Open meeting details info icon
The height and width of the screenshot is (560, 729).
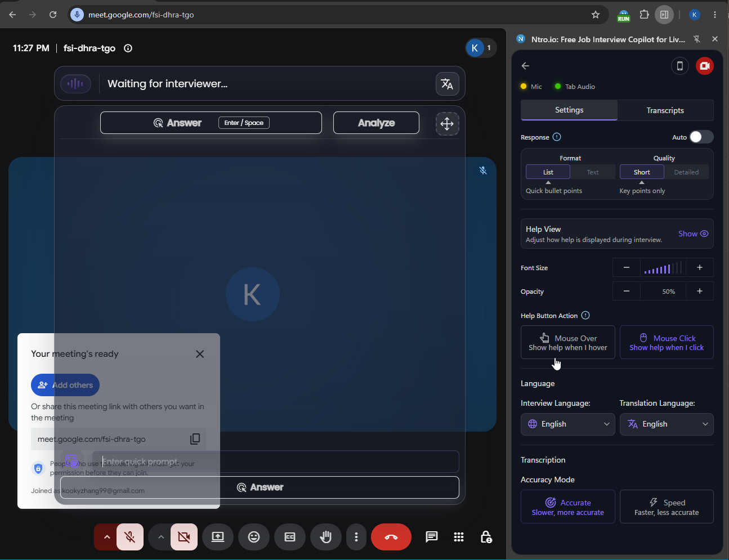click(x=128, y=48)
